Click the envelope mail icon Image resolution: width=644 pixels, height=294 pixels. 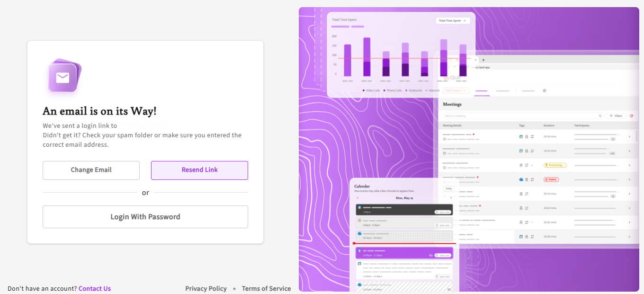(63, 78)
